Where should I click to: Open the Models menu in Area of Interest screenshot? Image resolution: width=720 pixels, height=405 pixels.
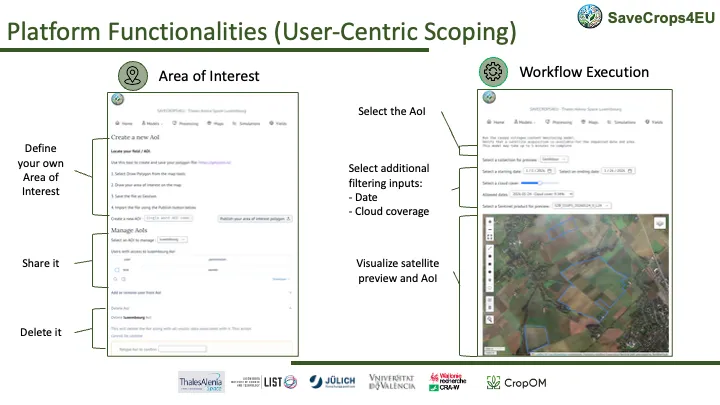tap(152, 123)
